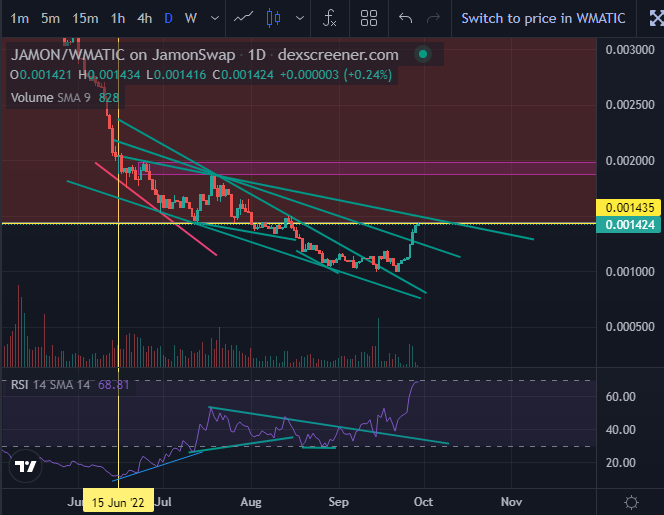Click the green market status dot
This screenshot has height=515, width=664.
point(423,54)
